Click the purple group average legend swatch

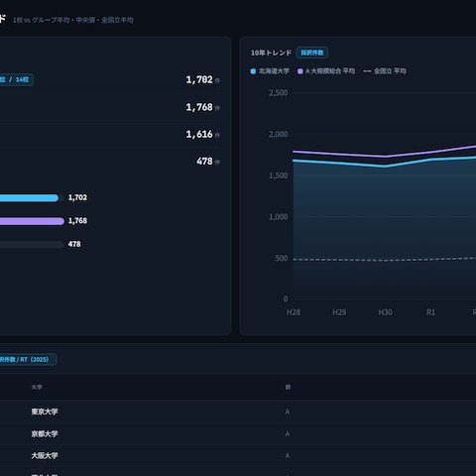(x=300, y=71)
